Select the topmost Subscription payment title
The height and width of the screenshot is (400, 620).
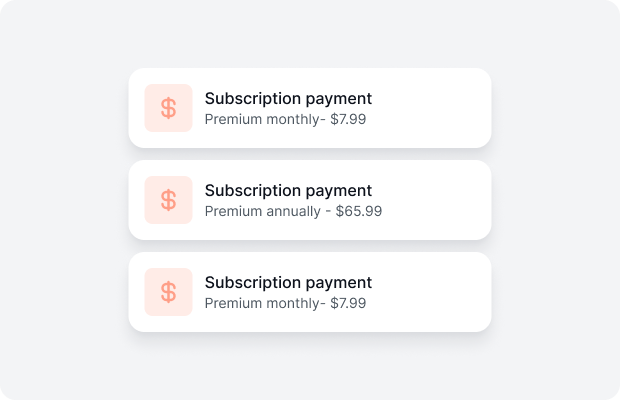pos(288,99)
